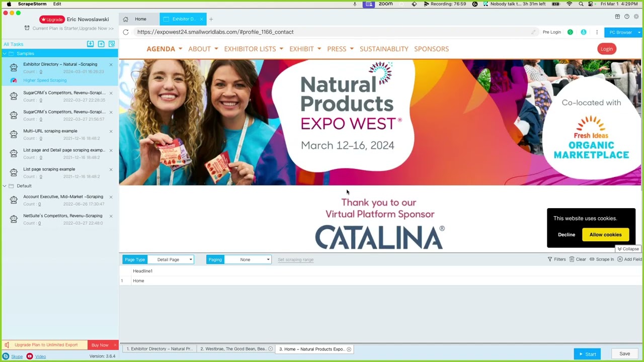The height and width of the screenshot is (362, 644).
Task: Click the Pre Login button
Action: point(551,32)
